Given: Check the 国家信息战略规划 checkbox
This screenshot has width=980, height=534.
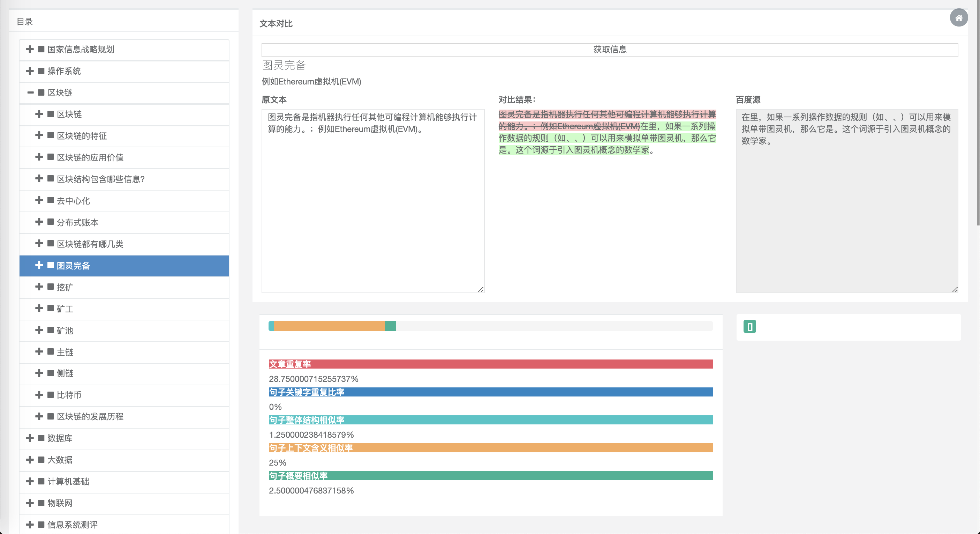Looking at the screenshot, I should tap(42, 49).
